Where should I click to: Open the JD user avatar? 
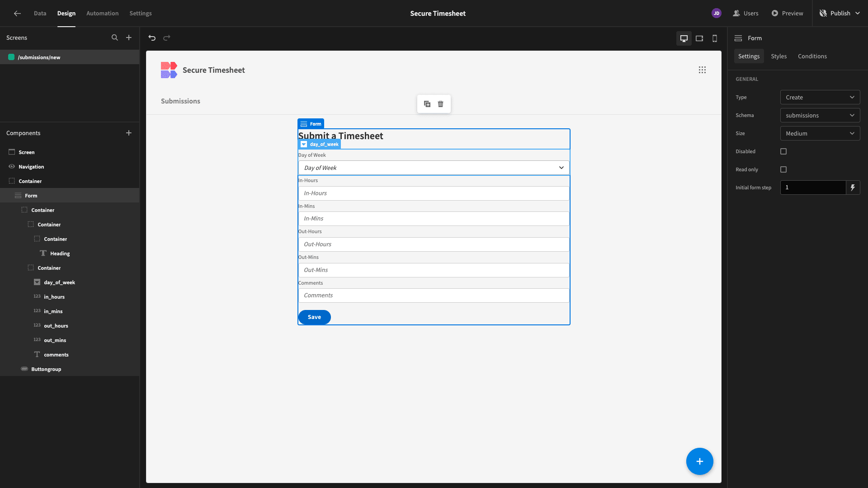point(717,14)
